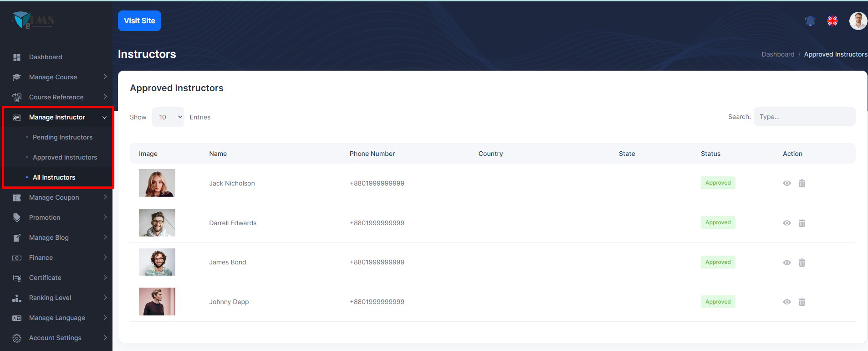868x351 pixels.
Task: Click eye icon in Johnny Depp row
Action: 786,302
